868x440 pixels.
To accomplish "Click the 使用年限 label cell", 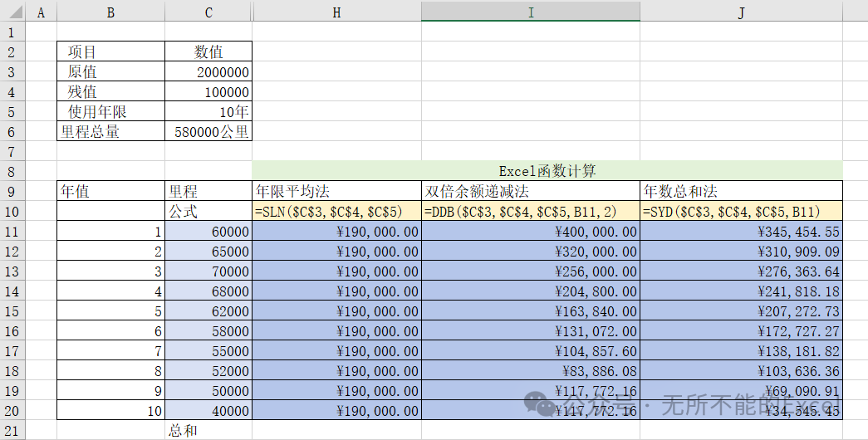I will click(x=110, y=111).
